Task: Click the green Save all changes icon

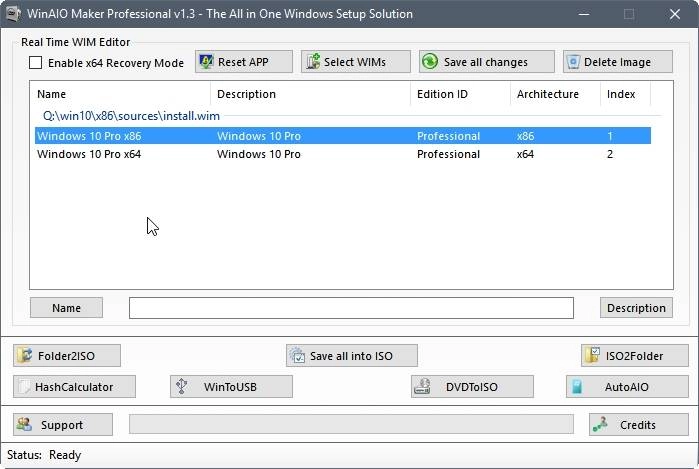Action: [x=430, y=62]
